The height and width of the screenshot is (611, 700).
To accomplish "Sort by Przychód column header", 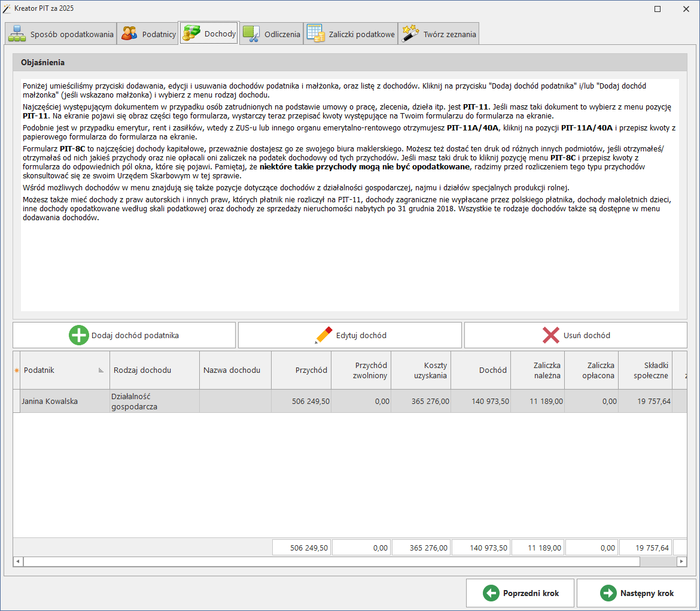I will point(302,370).
